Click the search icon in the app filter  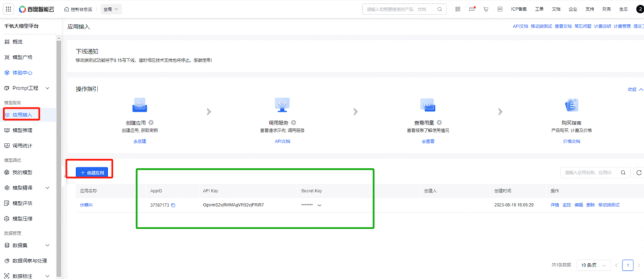(x=623, y=173)
